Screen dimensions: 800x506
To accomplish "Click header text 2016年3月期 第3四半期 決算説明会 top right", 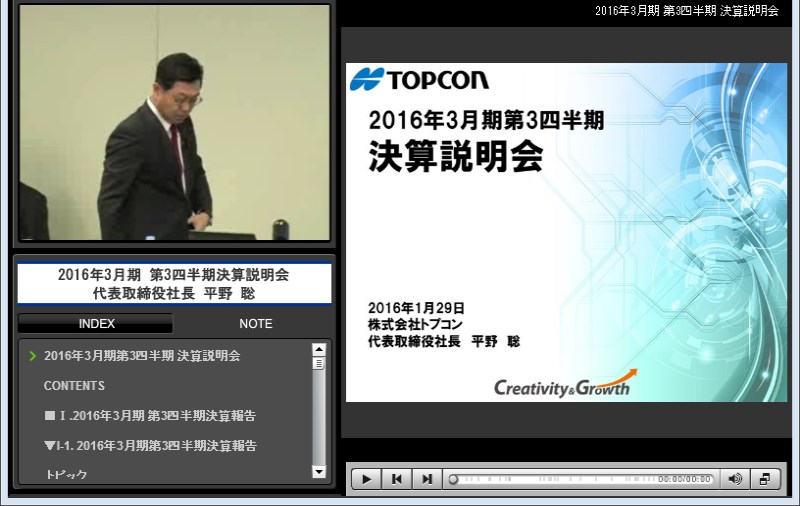I will tap(687, 11).
